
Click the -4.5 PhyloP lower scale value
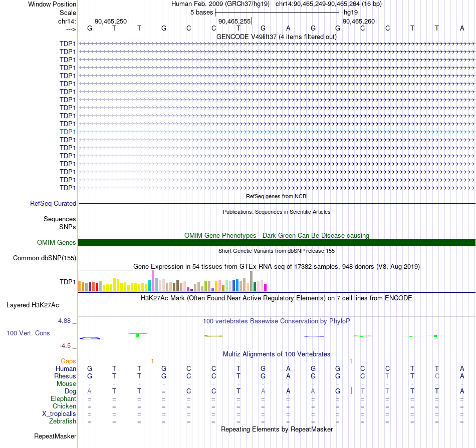click(65, 345)
